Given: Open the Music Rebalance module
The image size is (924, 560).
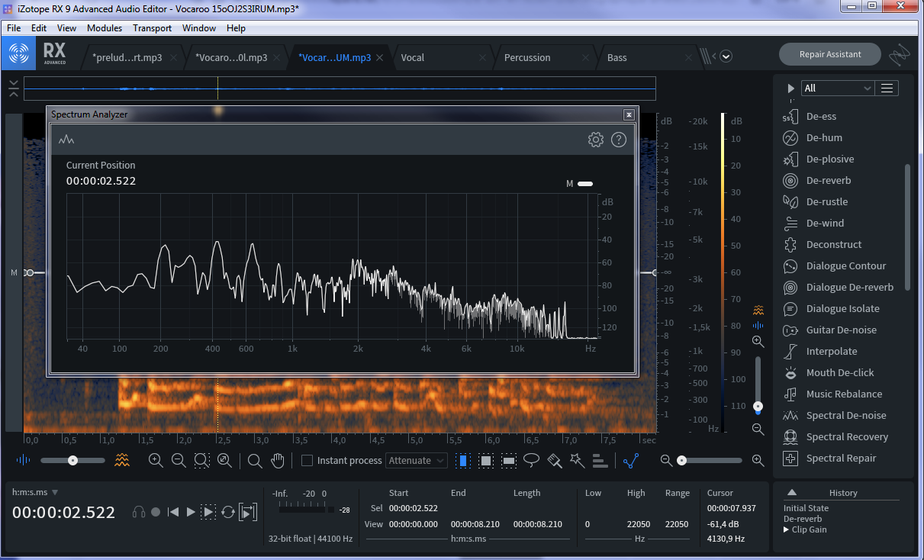Looking at the screenshot, I should click(843, 394).
